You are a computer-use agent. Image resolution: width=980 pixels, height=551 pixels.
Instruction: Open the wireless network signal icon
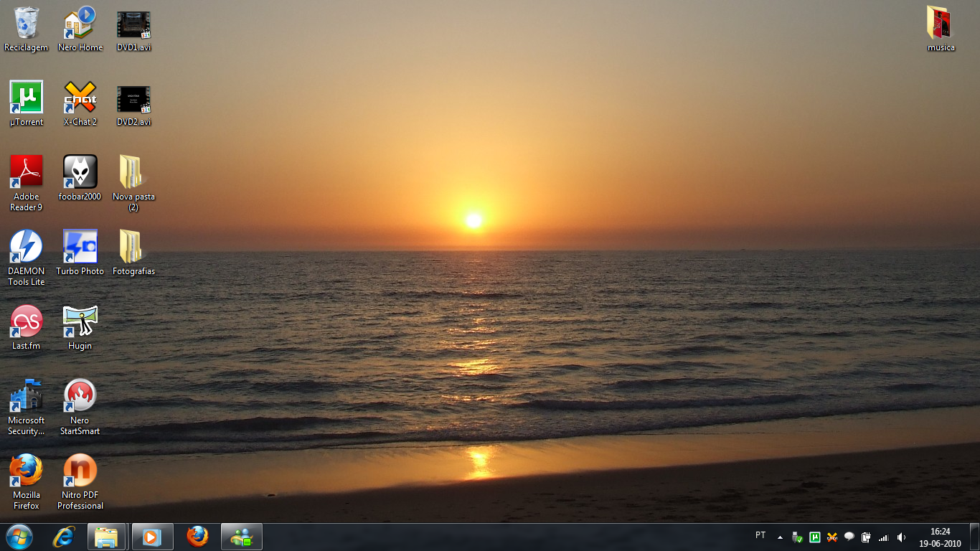(x=884, y=537)
